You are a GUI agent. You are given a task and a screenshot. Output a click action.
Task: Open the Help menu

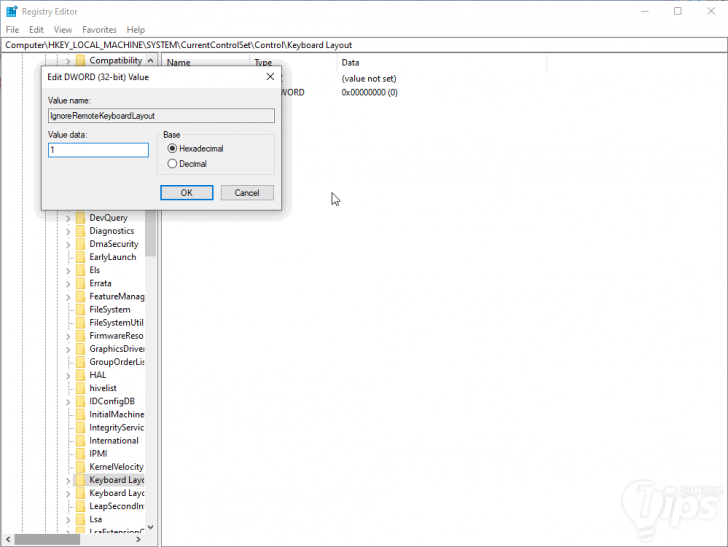[136, 30]
